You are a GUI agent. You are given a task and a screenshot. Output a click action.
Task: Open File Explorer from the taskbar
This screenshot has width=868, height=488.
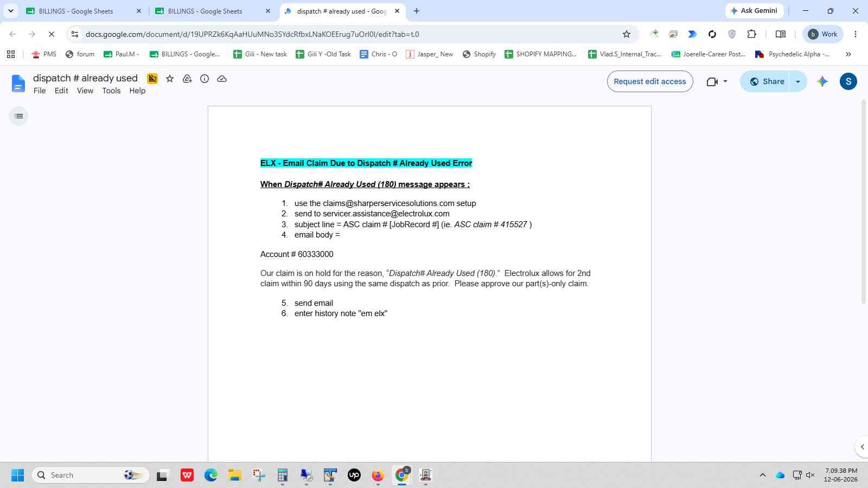click(234, 475)
